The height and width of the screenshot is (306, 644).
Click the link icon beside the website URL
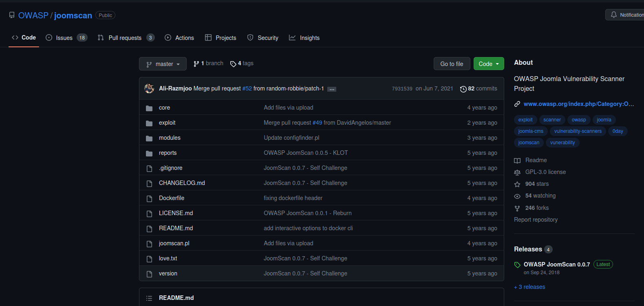point(517,104)
